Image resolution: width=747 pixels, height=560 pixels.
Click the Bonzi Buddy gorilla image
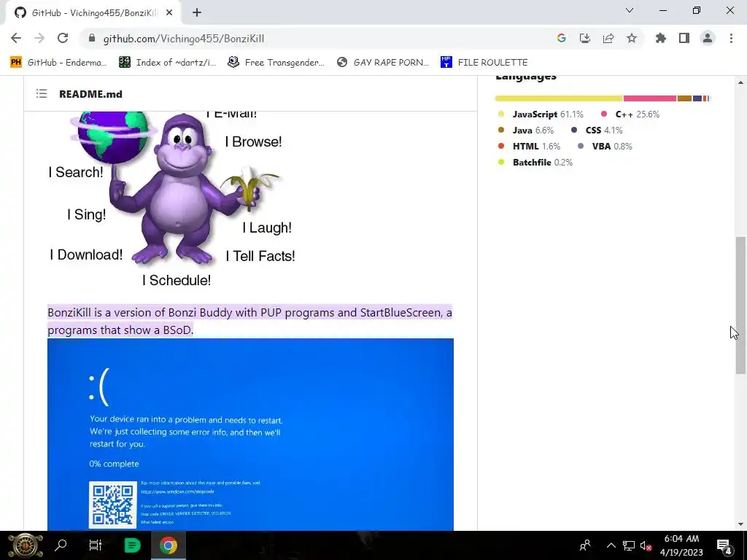[x=173, y=199]
